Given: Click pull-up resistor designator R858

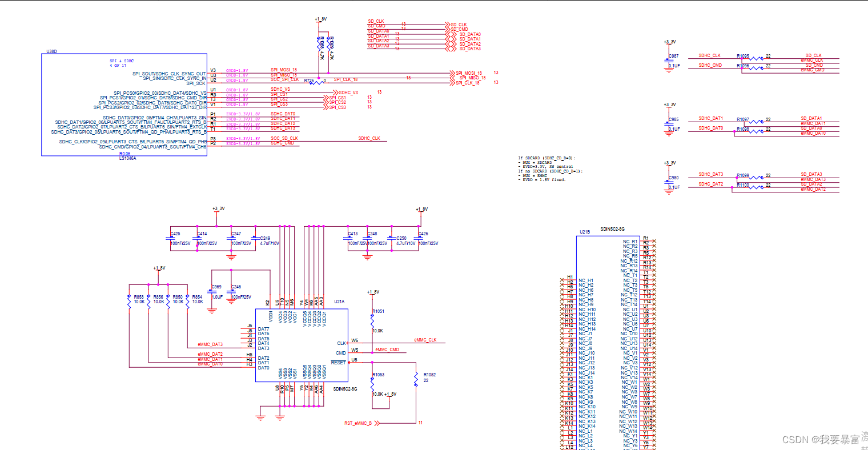Looking at the screenshot, I should coord(139,297).
